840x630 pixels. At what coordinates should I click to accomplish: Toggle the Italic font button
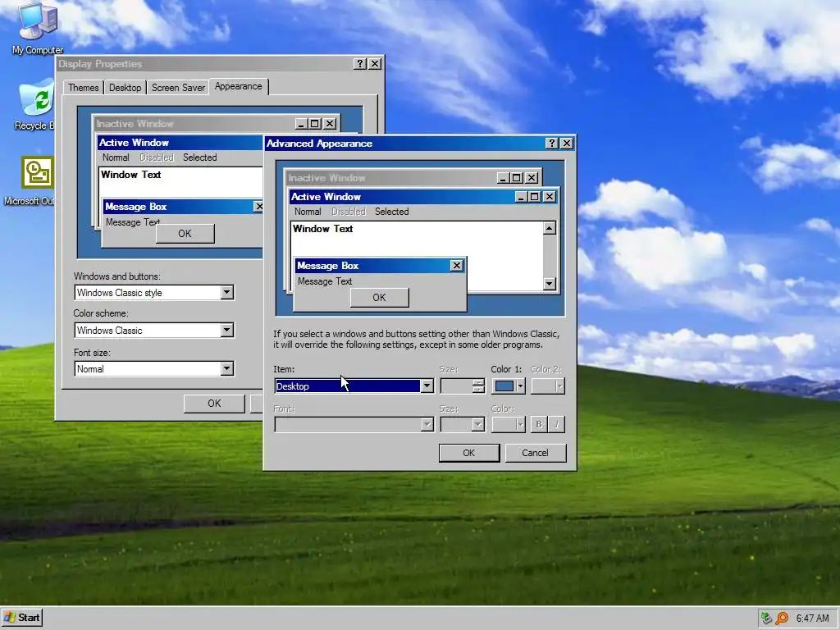pos(556,424)
